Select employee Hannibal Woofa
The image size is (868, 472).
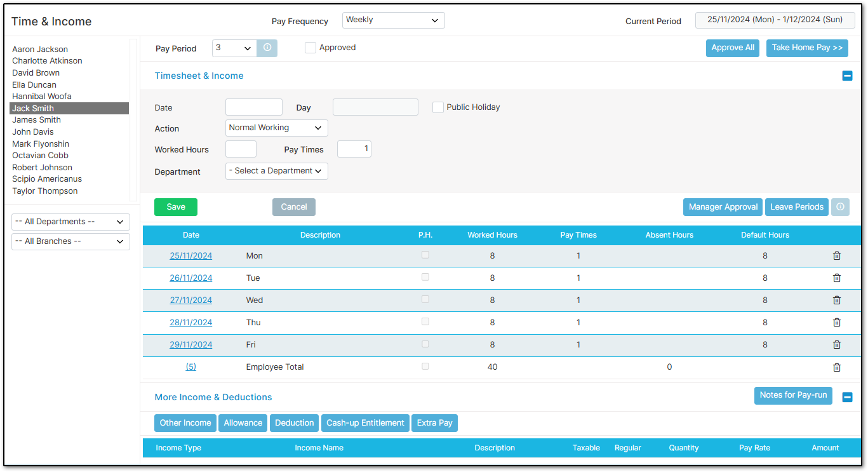tap(42, 97)
